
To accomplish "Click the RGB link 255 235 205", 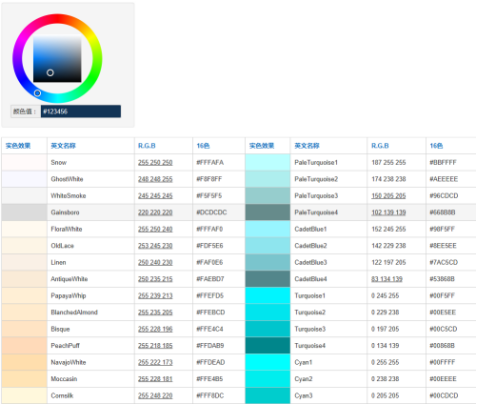I will pos(155,313).
